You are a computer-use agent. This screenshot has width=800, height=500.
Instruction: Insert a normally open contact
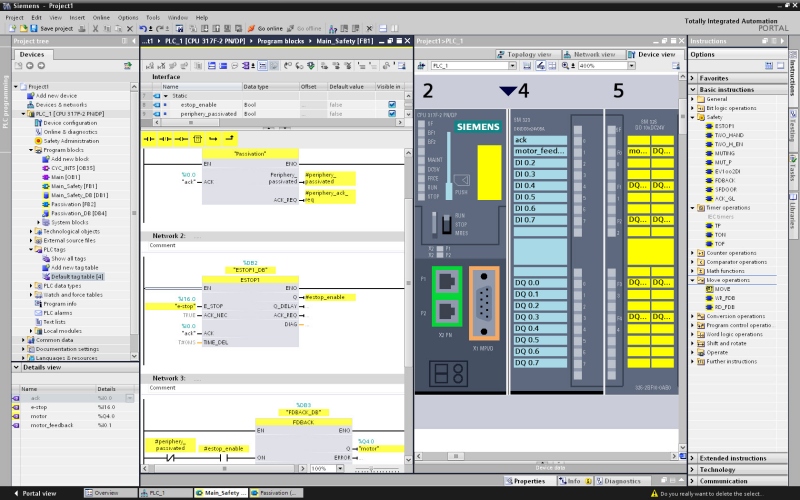[151, 138]
